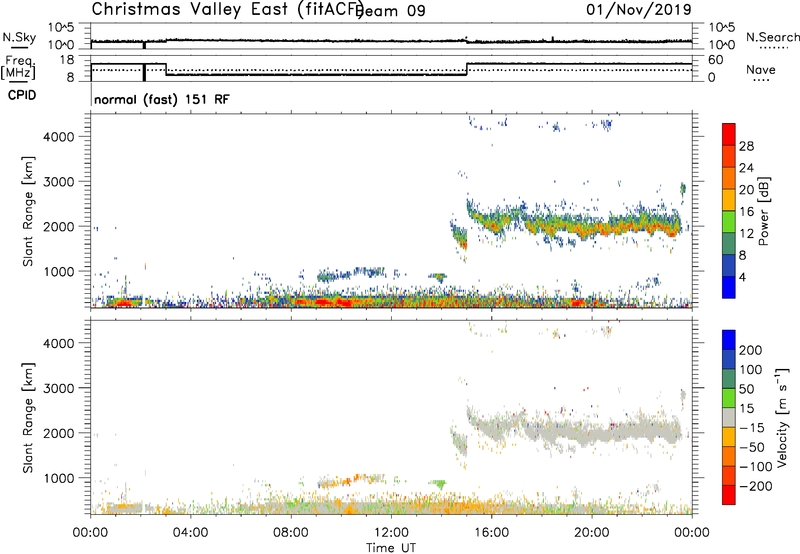Click the -100 label on velocity colorbar
This screenshot has width=800, height=554.
pos(756,467)
